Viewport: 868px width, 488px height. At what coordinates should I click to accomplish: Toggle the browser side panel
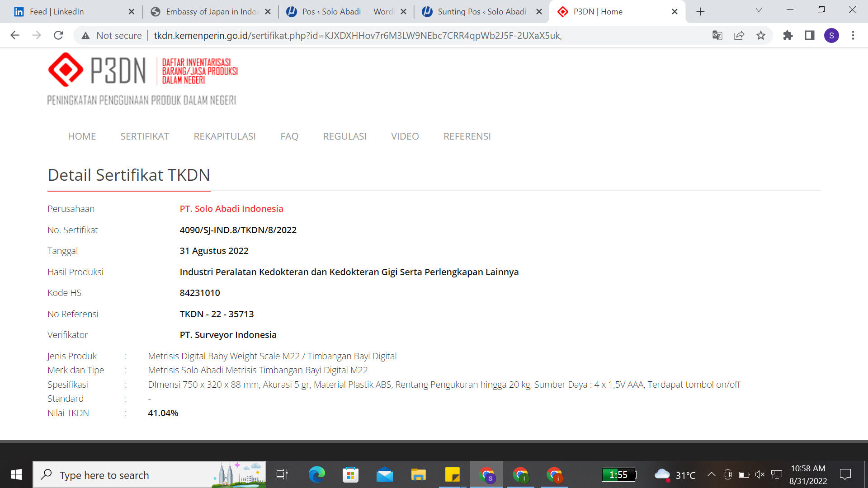coord(810,35)
